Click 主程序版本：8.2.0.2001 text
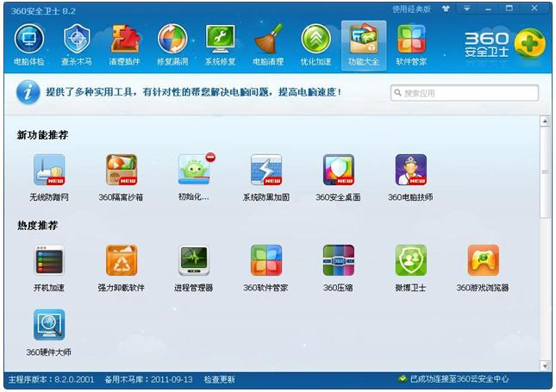Screen dimensions: 556x392 click(51, 380)
